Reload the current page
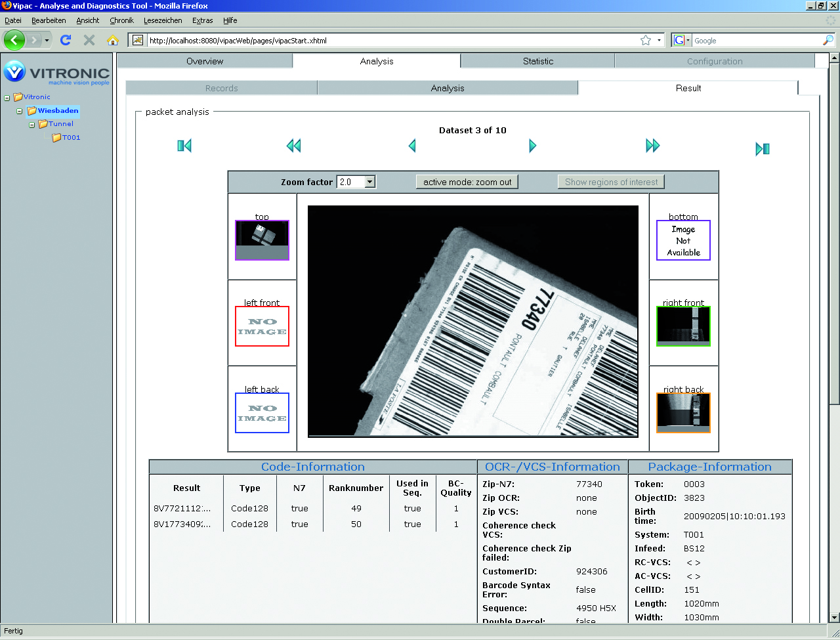The image size is (840, 640). tap(66, 40)
